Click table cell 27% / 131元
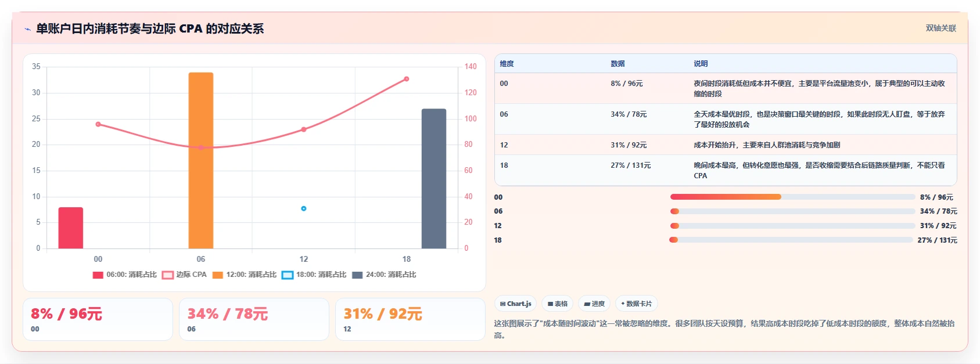Image resolution: width=980 pixels, height=364 pixels. point(631,165)
